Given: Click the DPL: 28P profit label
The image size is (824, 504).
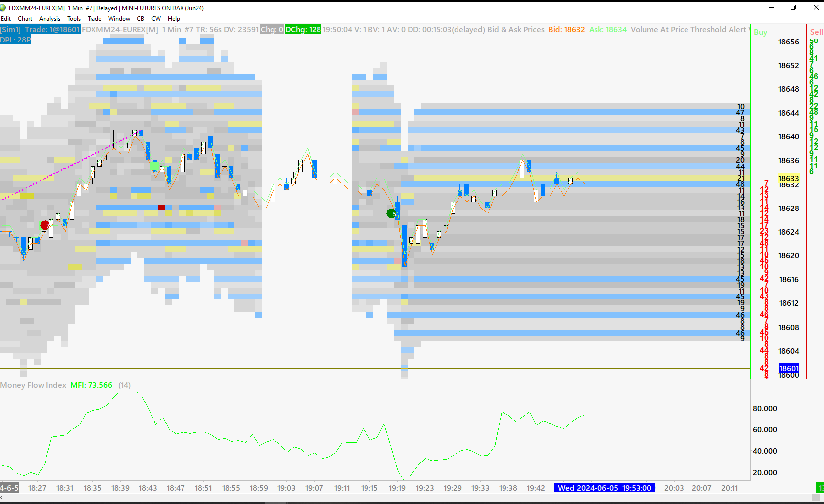Looking at the screenshot, I should coord(15,40).
